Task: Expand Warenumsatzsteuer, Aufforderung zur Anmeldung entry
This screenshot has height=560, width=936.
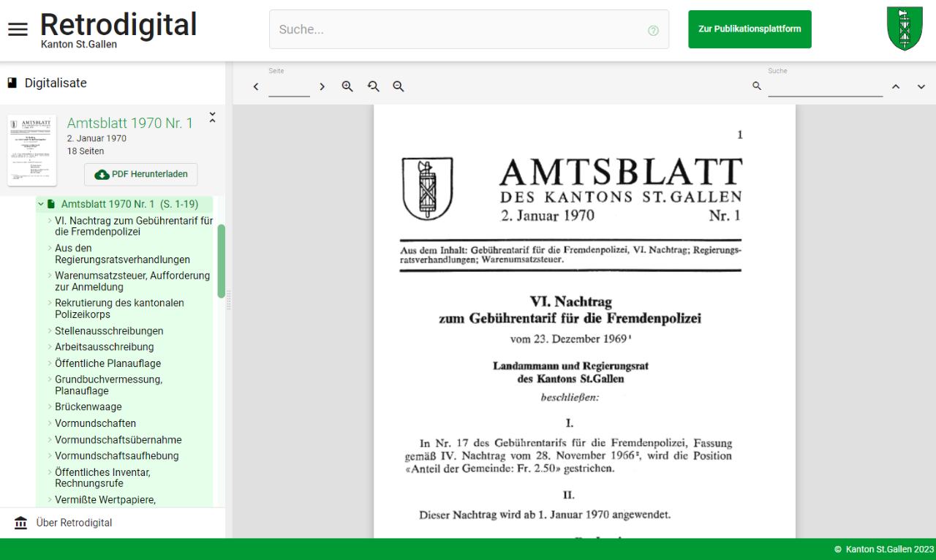Action: coord(50,276)
